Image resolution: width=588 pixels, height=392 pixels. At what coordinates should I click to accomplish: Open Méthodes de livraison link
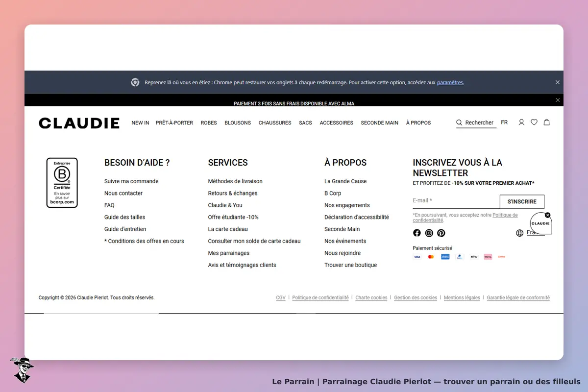[x=235, y=181]
